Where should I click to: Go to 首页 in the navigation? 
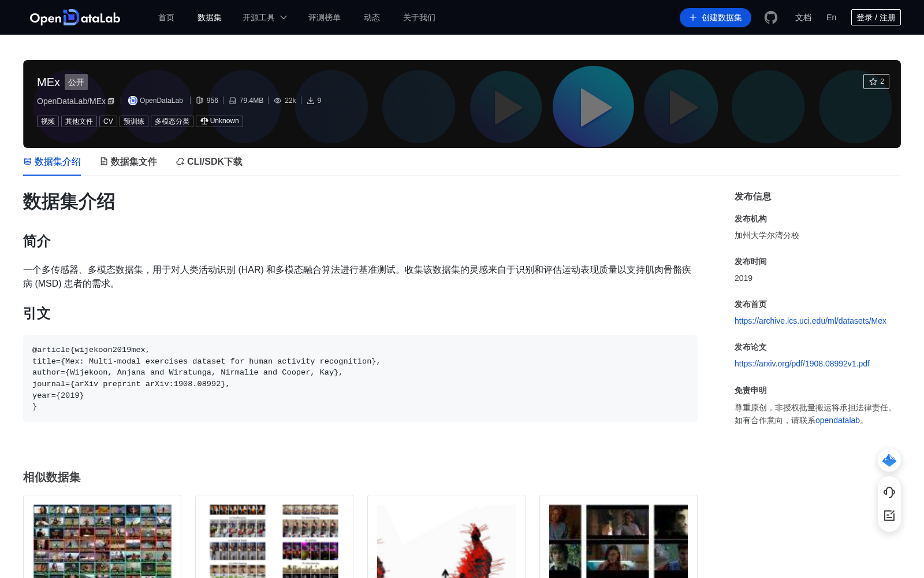point(166,17)
